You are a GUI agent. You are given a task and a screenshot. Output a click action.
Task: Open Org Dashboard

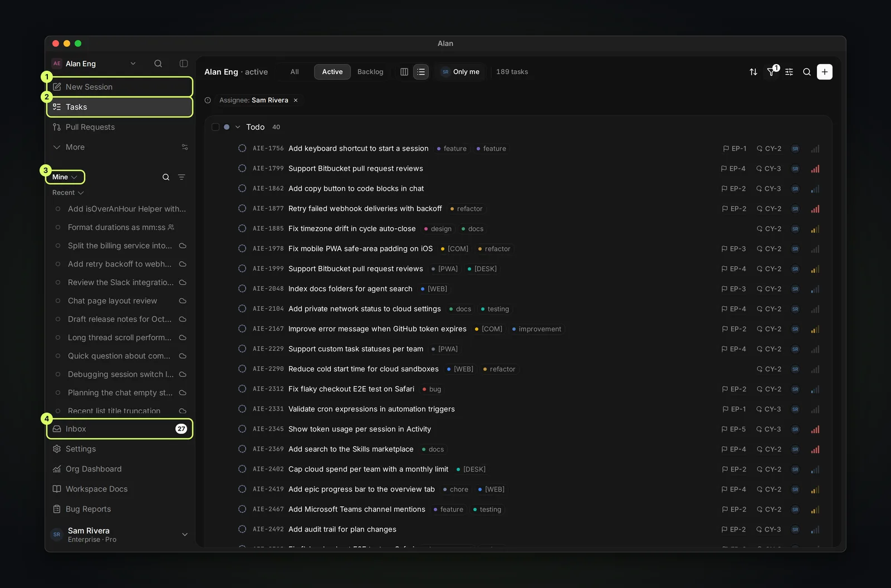click(120, 469)
